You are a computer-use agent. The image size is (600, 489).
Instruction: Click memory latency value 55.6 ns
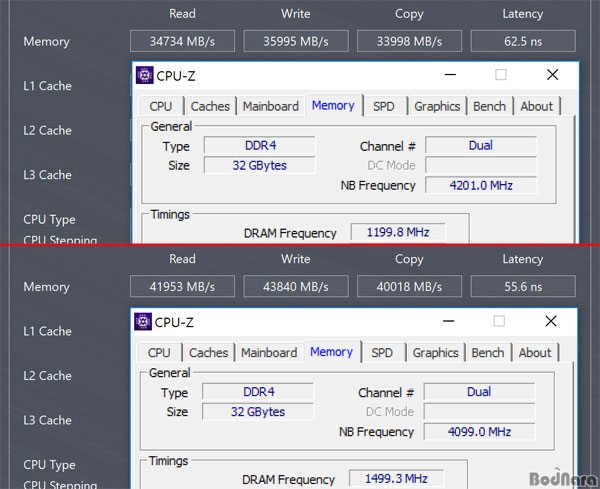pos(523,287)
